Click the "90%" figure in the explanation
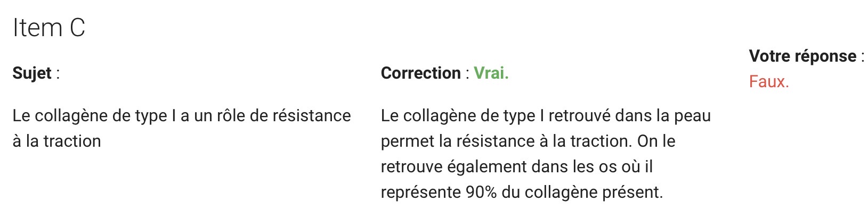Screen dimensions: 868x218 481,192
